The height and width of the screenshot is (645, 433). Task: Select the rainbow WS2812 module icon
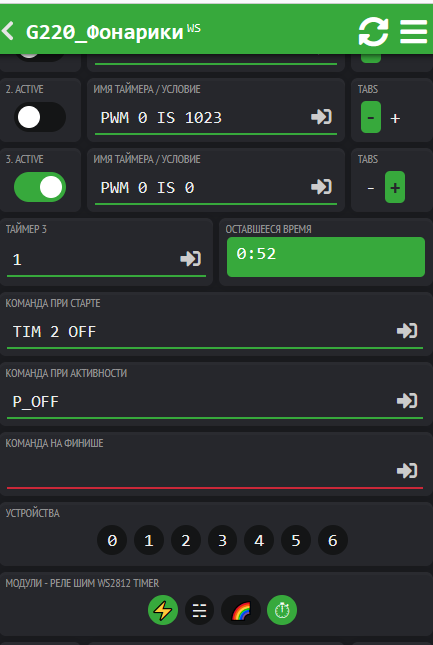click(241, 610)
